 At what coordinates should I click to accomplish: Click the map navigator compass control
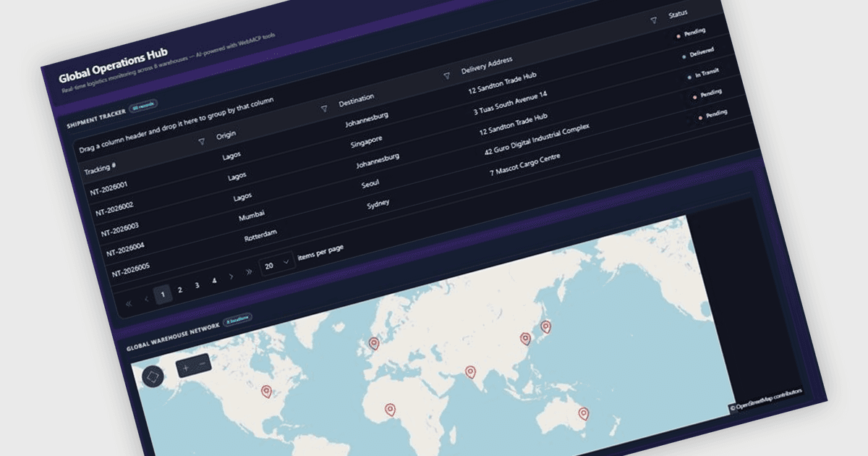coord(153,376)
